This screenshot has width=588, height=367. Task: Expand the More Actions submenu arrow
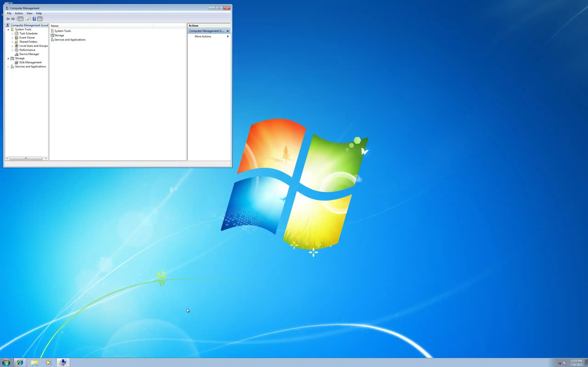point(228,36)
